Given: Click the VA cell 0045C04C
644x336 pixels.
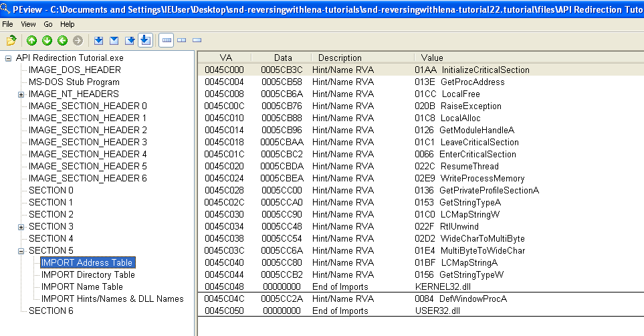Looking at the screenshot, I should pos(224,299).
